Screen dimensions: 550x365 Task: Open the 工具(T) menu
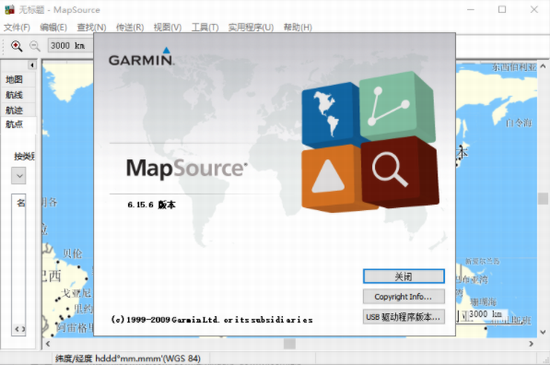click(x=205, y=27)
